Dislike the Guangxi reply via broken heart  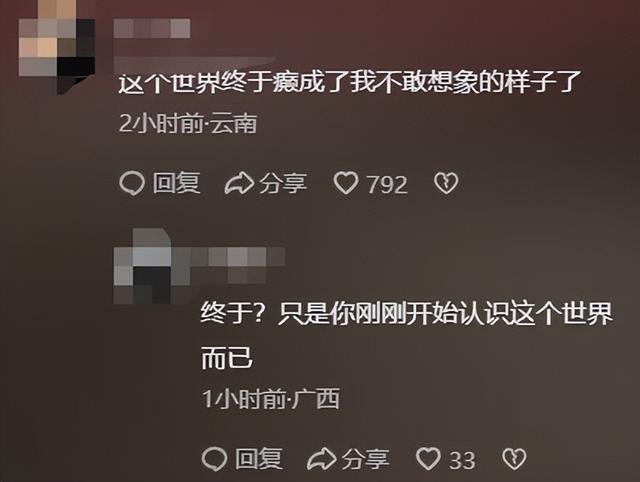[514, 458]
